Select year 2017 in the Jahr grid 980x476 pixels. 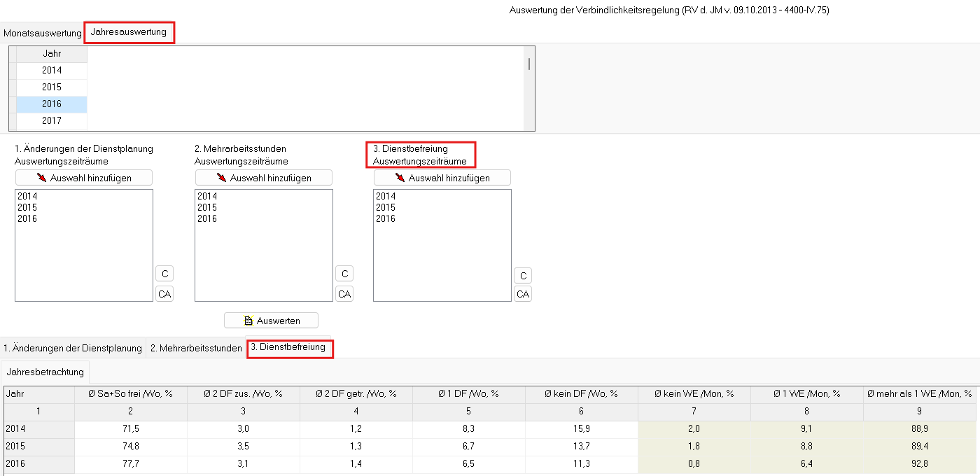pyautogui.click(x=52, y=121)
